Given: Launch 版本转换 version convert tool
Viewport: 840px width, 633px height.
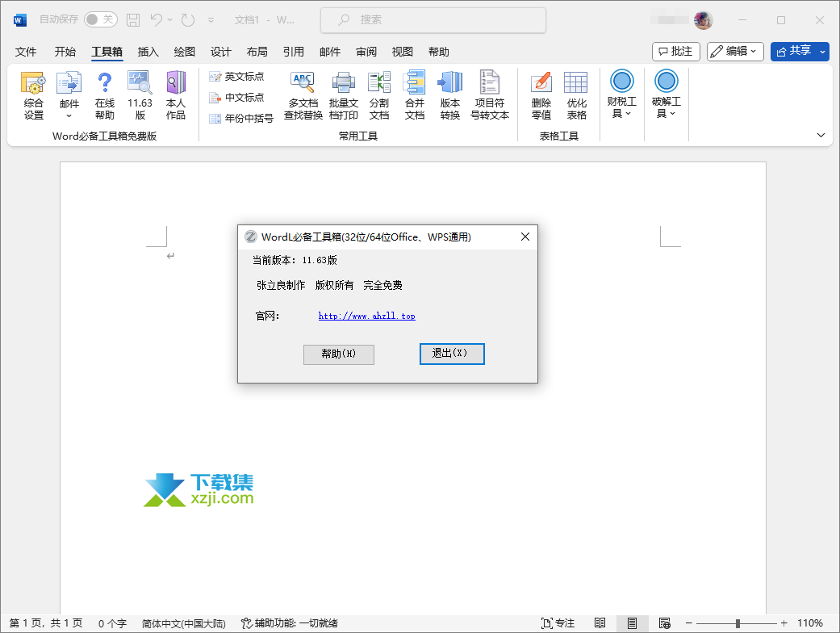Looking at the screenshot, I should point(450,95).
